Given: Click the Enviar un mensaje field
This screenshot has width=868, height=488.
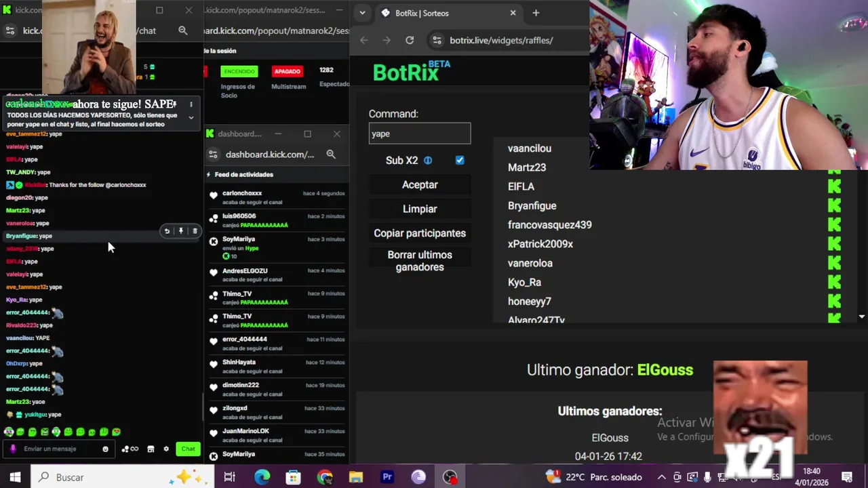Looking at the screenshot, I should pos(60,449).
